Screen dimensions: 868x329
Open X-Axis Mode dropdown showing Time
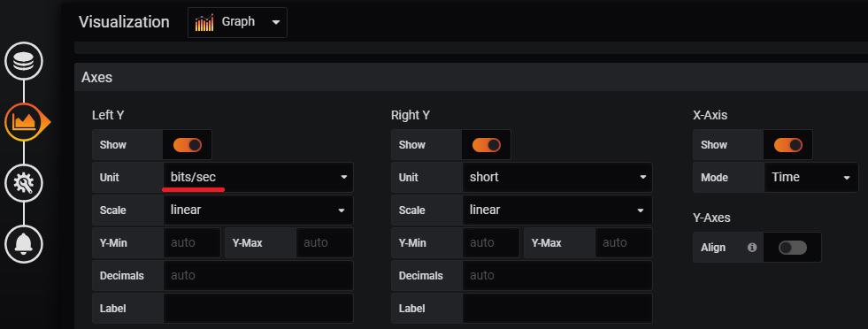pyautogui.click(x=811, y=178)
